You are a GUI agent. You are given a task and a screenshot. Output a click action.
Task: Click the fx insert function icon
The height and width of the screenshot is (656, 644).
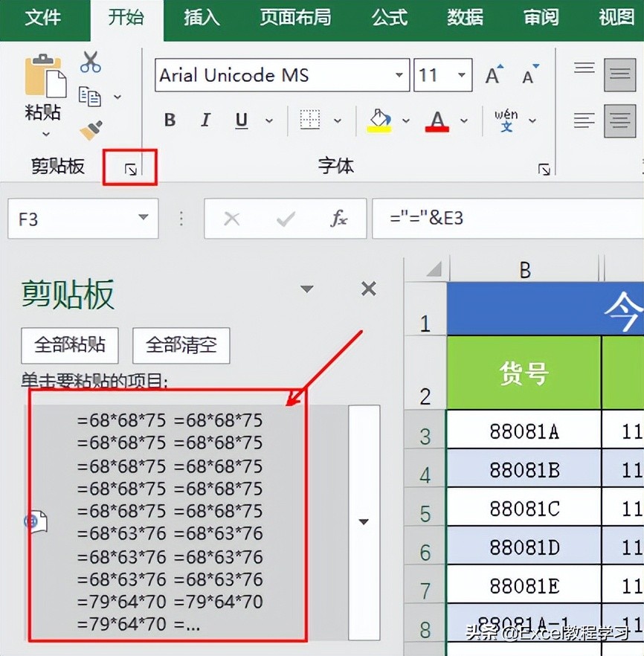coord(338,219)
